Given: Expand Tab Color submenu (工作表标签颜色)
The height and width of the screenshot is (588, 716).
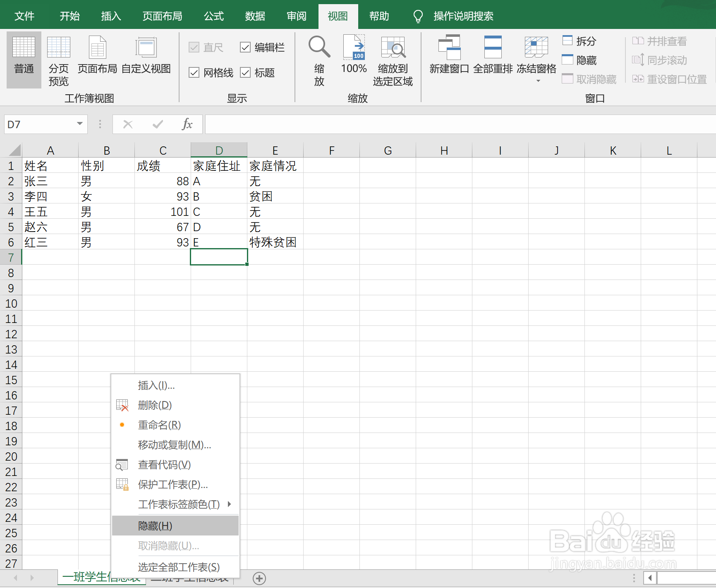Looking at the screenshot, I should 175,504.
